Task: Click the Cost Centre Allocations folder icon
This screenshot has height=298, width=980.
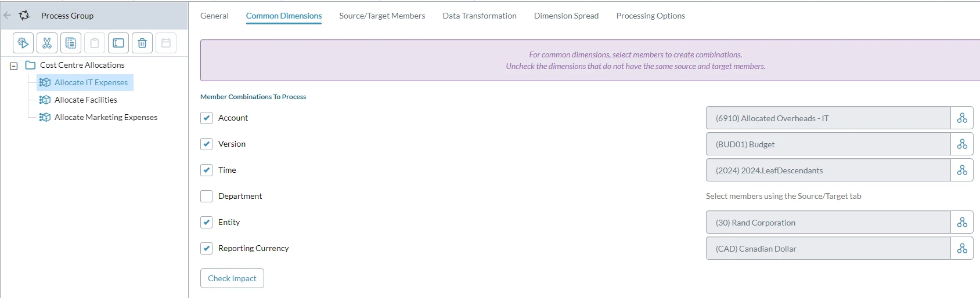Action: (x=31, y=65)
